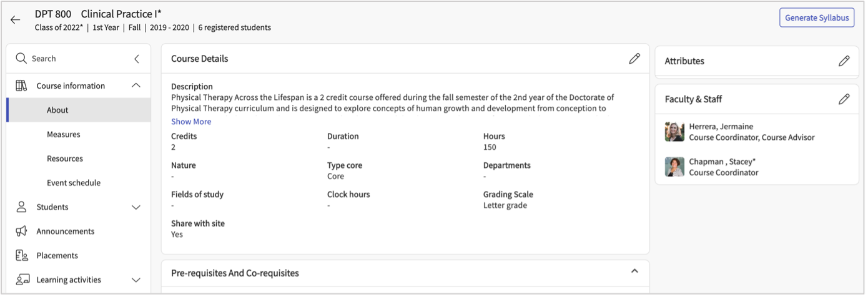Open Event schedule in sidebar

[74, 183]
